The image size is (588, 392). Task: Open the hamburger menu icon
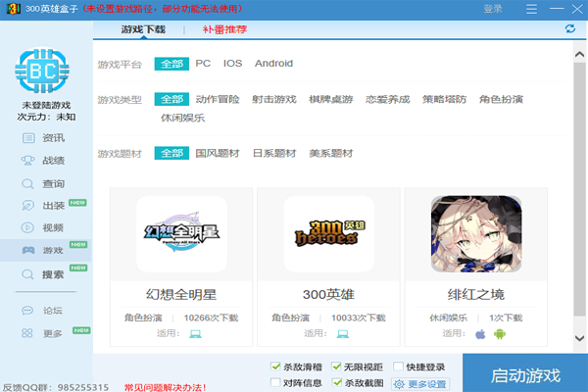531,9
